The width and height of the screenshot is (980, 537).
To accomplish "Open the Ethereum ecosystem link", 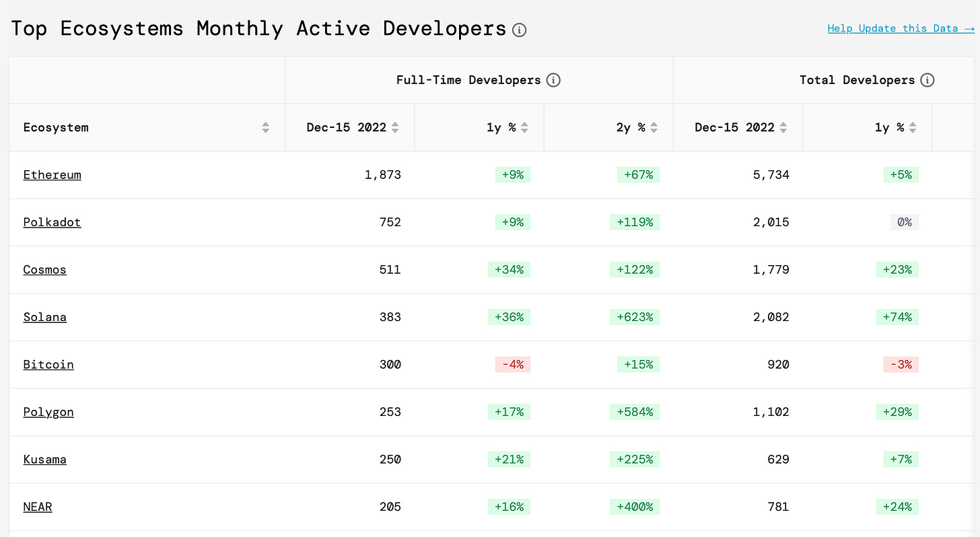I will coord(52,175).
